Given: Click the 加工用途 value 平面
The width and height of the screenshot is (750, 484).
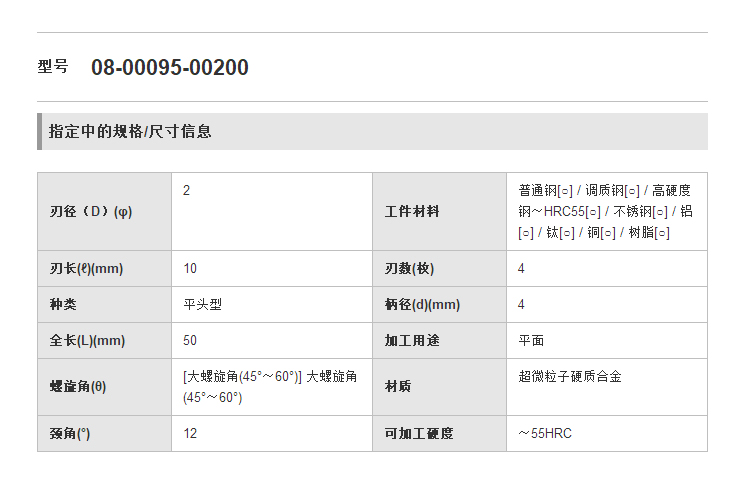Looking at the screenshot, I should pyautogui.click(x=531, y=340).
